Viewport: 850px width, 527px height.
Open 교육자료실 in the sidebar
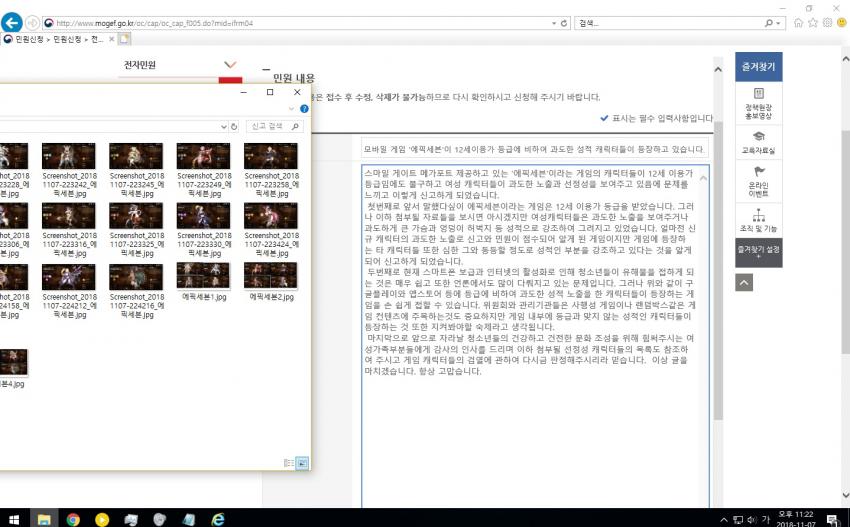click(x=758, y=142)
